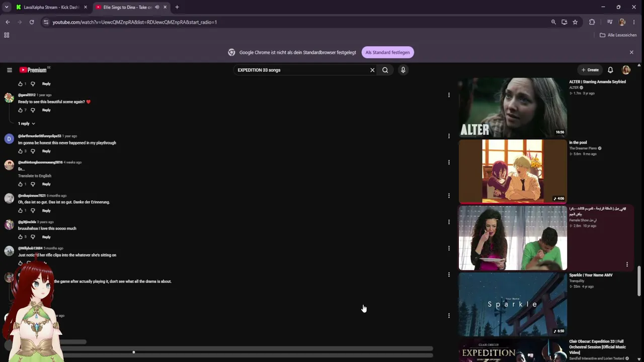Click Als Standard festlegen button
Viewport: 644px width, 362px height.
[387, 52]
